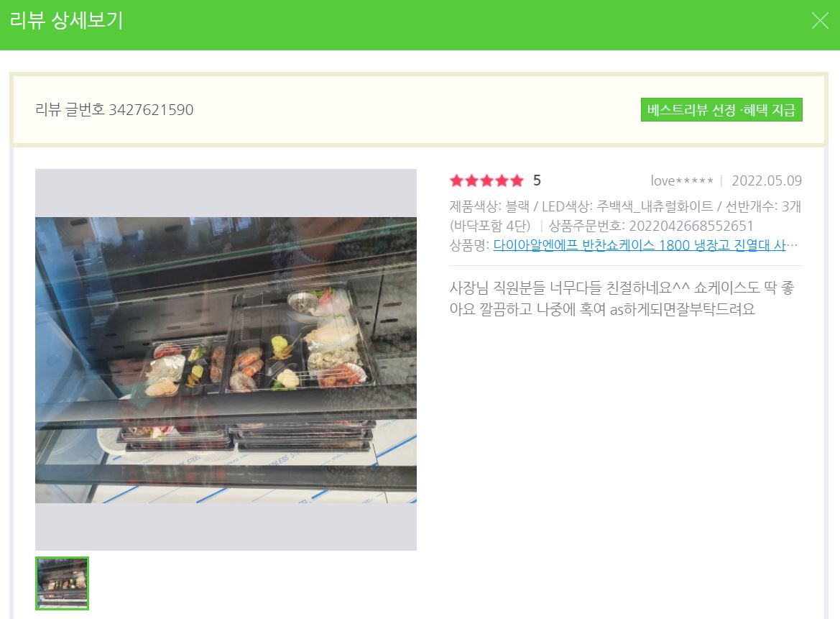Click the 리뷰 글번호 3427621590 text
This screenshot has height=619, width=840.
(114, 110)
